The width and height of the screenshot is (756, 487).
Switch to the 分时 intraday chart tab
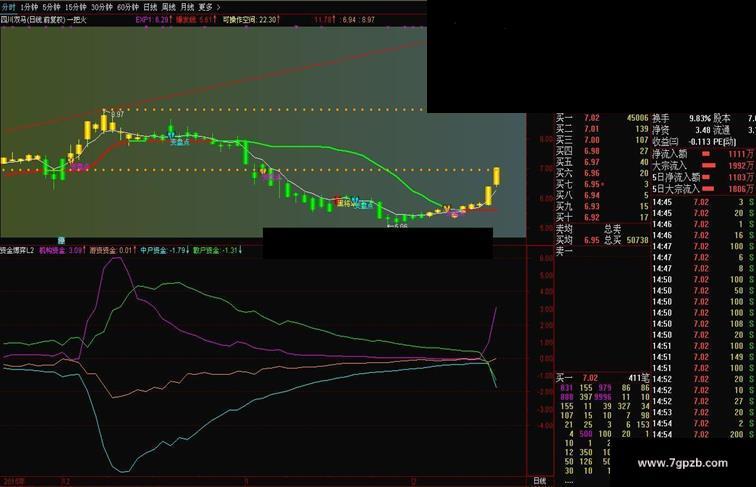coord(9,7)
